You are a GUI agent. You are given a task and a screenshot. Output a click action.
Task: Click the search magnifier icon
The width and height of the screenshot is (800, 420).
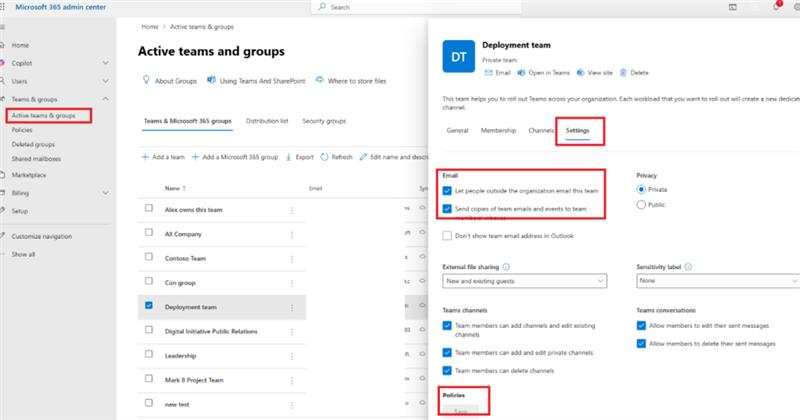tap(322, 7)
